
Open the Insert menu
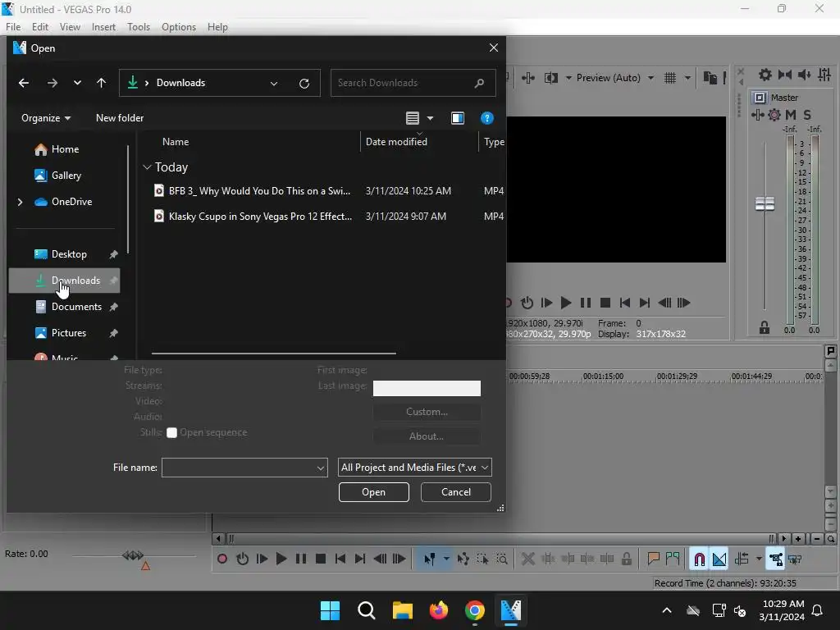tap(103, 27)
